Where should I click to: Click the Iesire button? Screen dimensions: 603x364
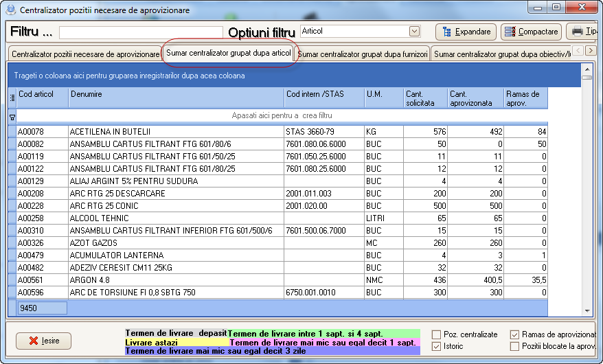click(43, 341)
